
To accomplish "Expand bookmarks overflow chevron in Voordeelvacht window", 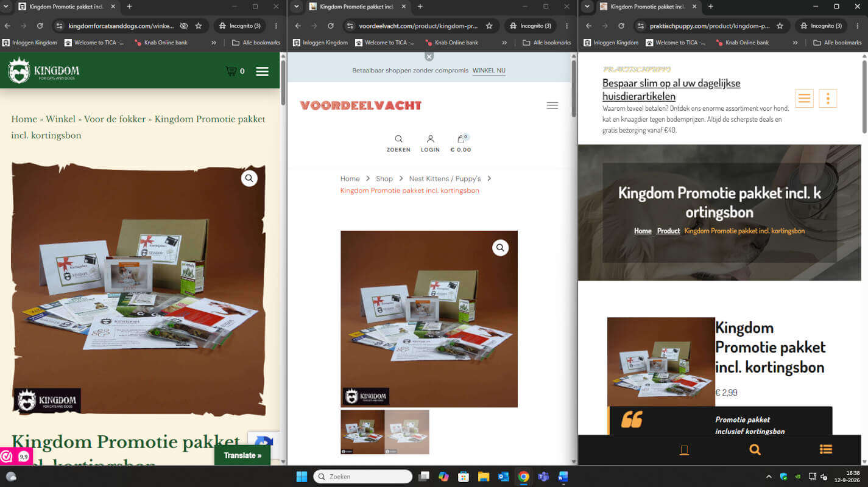I will point(504,43).
